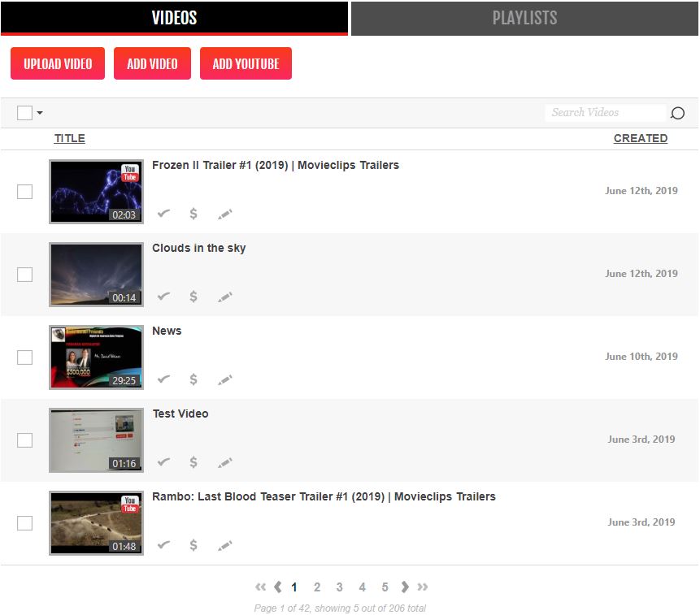Click the Add YouTube button
This screenshot has height=615, width=700.
click(246, 64)
